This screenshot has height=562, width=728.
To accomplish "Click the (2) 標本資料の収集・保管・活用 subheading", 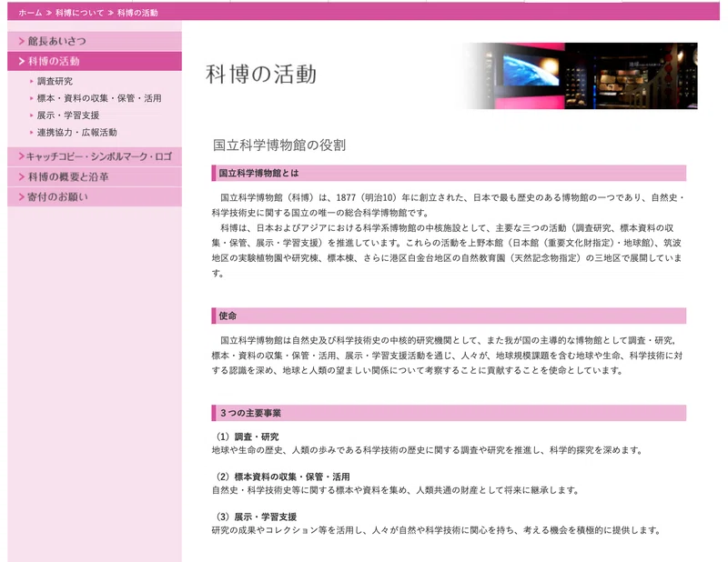I will pyautogui.click(x=283, y=477).
